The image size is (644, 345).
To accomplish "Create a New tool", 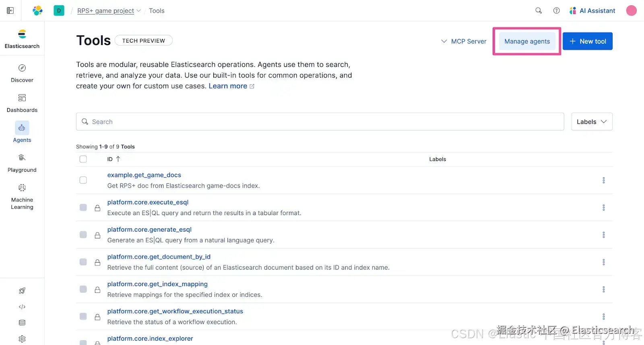I will 588,41.
